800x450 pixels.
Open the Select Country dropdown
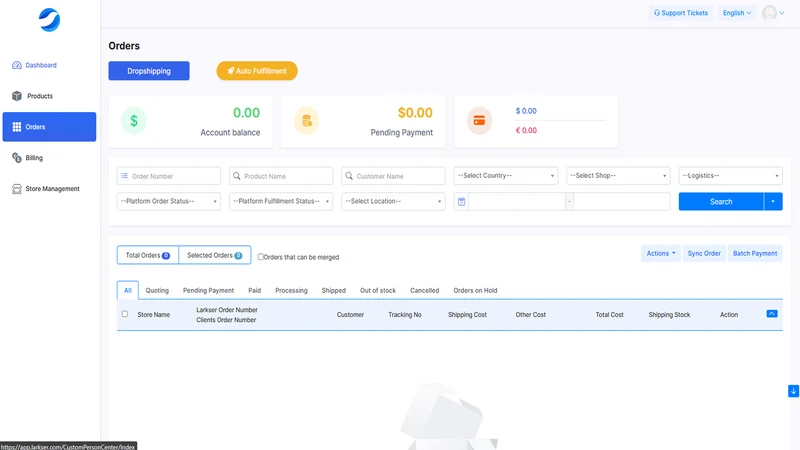tap(506, 176)
